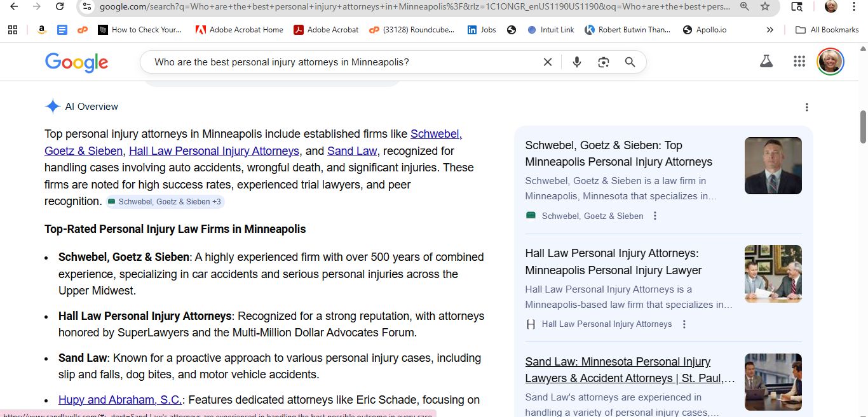Open Schwebel, Goetz & Sieben source card title
This screenshot has width=868, height=417.
coord(619,154)
